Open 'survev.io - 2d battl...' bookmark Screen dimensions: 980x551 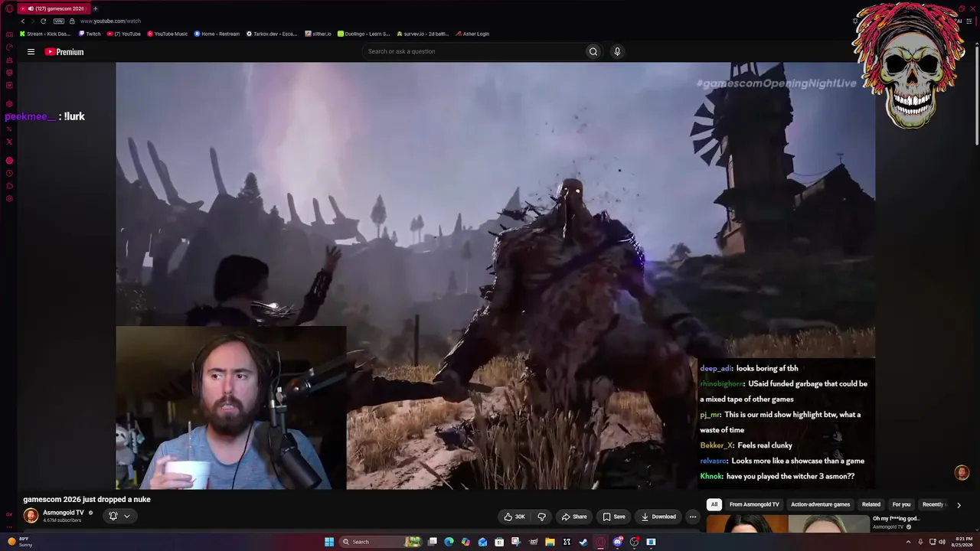pyautogui.click(x=423, y=34)
